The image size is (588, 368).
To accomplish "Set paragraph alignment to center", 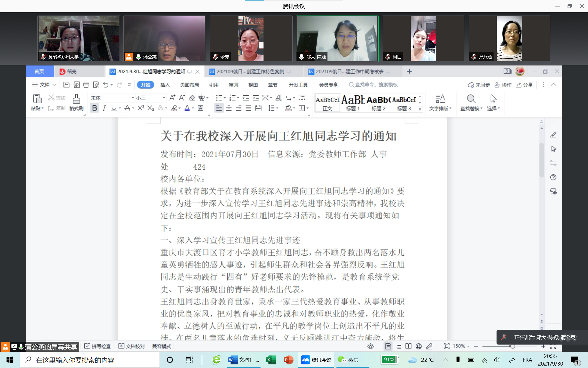I will coord(229,108).
